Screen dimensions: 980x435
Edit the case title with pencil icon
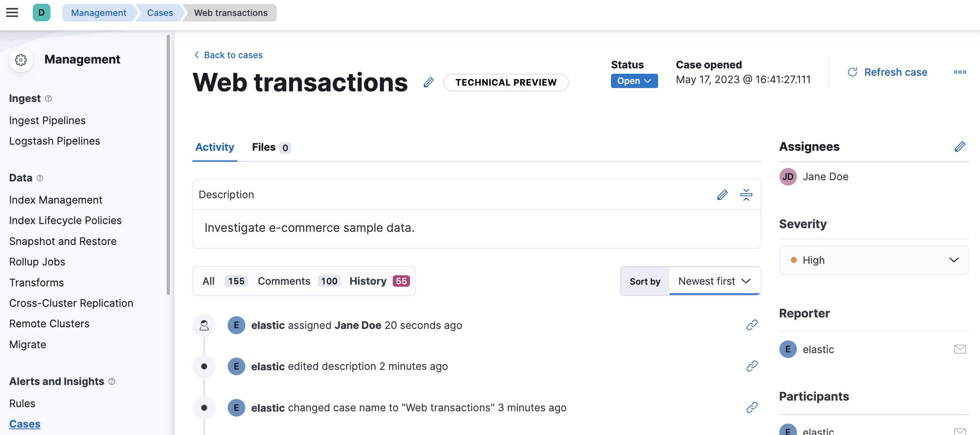pyautogui.click(x=428, y=82)
